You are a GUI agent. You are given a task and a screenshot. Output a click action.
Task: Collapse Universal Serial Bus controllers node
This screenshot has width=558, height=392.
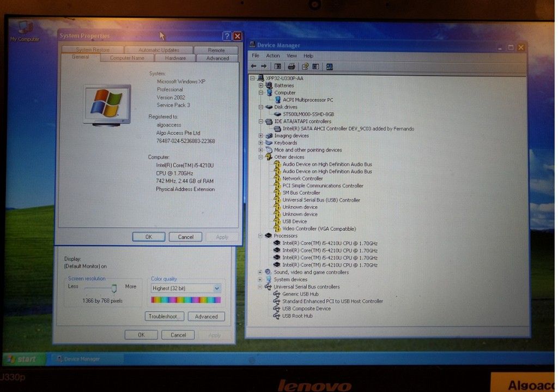pyautogui.click(x=260, y=287)
